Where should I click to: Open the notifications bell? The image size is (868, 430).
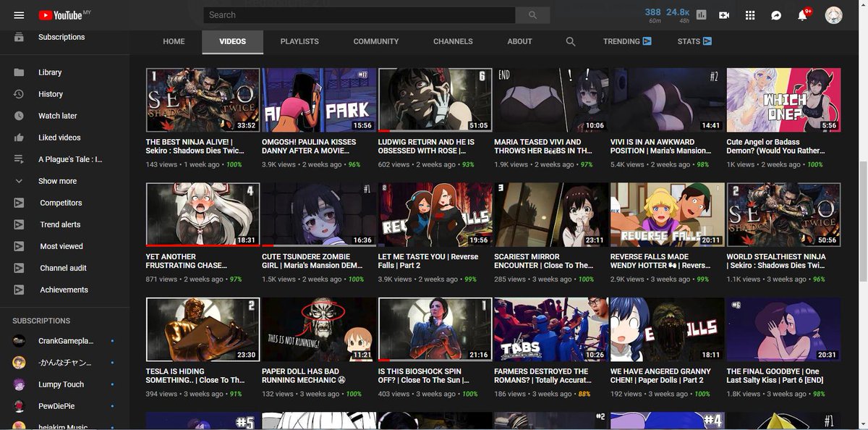(x=802, y=15)
